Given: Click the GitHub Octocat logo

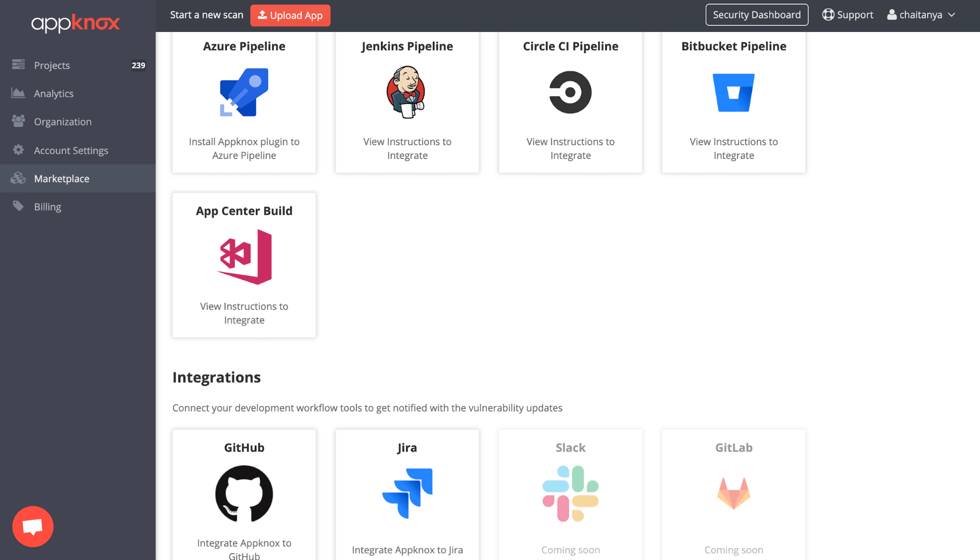Looking at the screenshot, I should [244, 493].
